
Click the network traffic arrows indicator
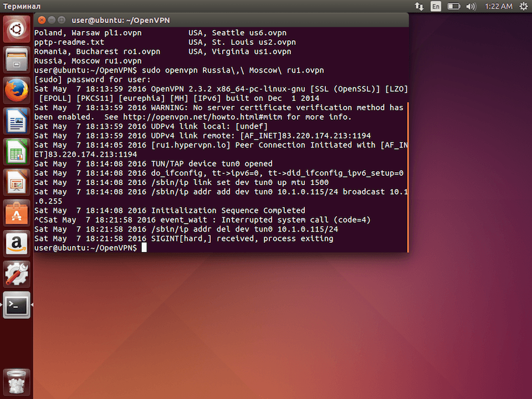420,6
